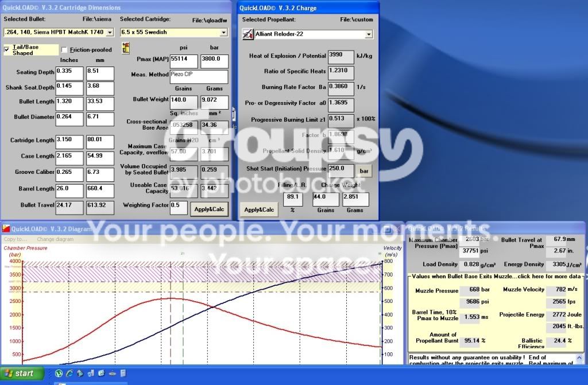
Task: Click the cartridge picture icon beside Friction-proofed
Action: point(126,48)
